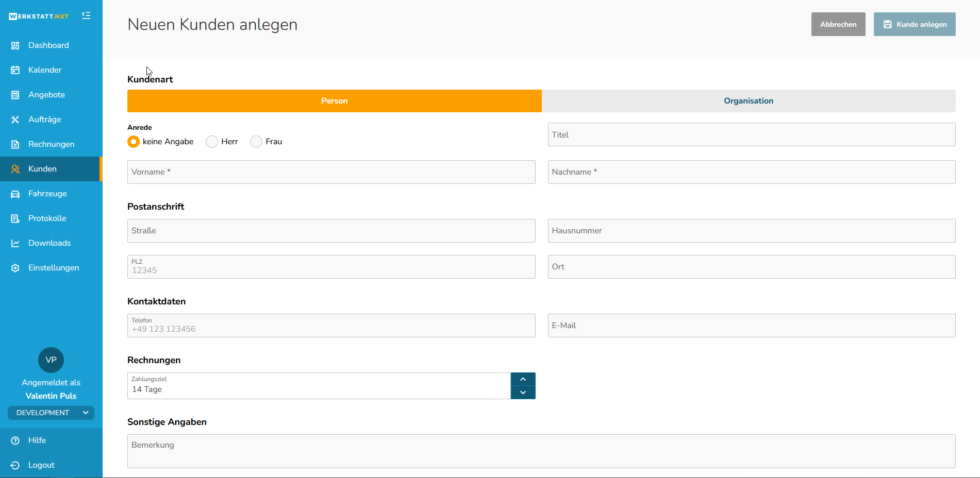Focus the Titel input field

coord(752,134)
